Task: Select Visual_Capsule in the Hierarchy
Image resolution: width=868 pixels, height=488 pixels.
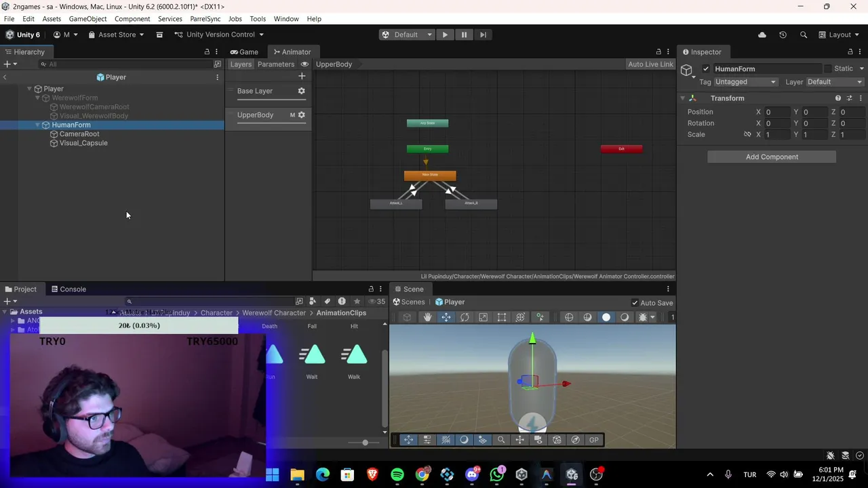Action: (83, 143)
